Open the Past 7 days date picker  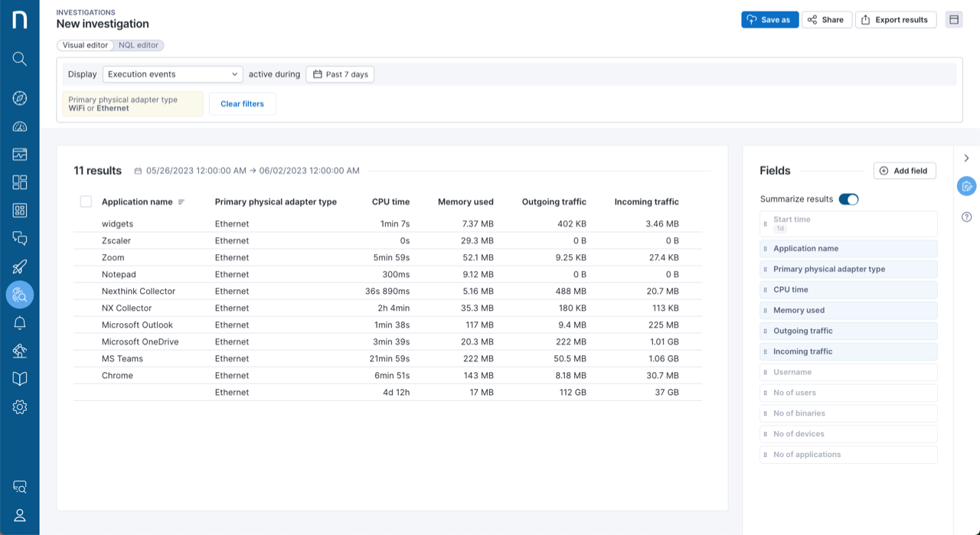coord(340,74)
